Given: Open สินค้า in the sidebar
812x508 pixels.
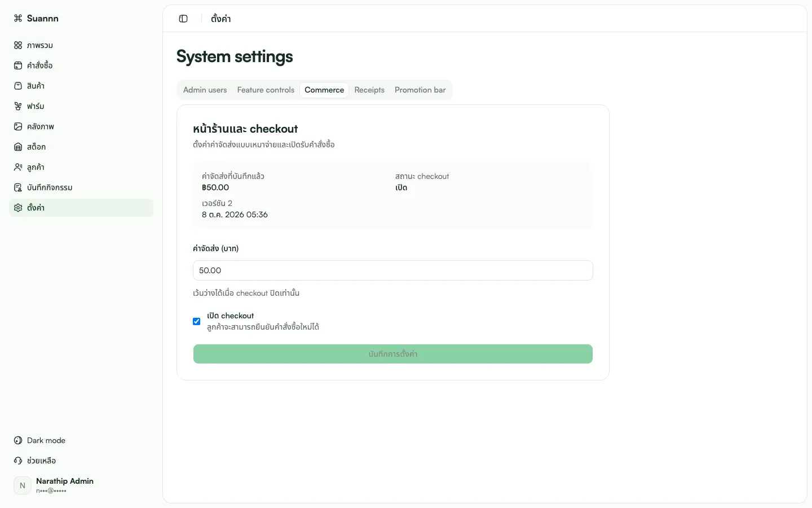Looking at the screenshot, I should [x=81, y=86].
